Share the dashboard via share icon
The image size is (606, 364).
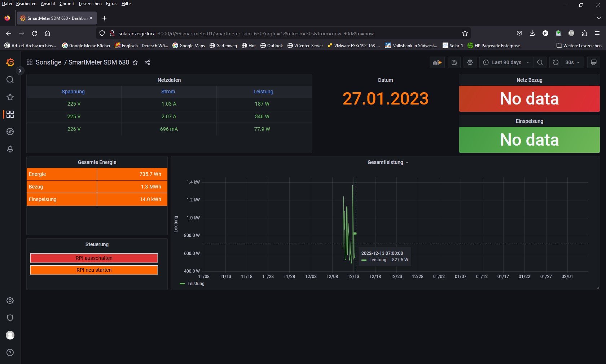(x=148, y=62)
